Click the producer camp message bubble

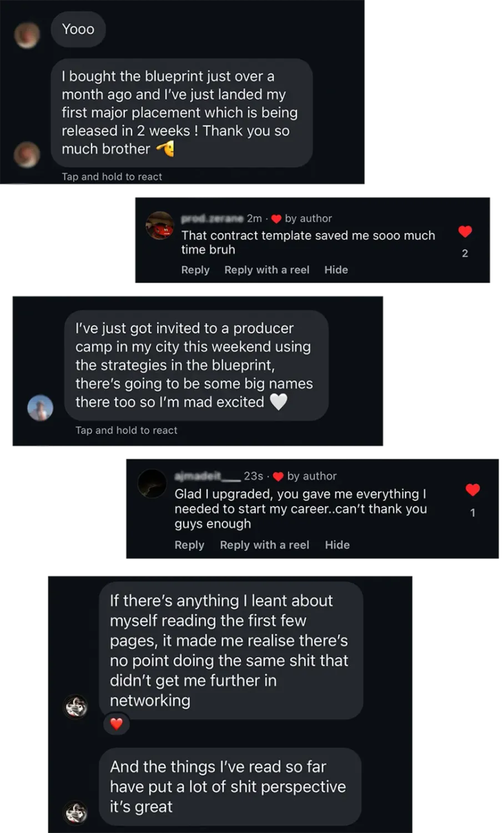coord(196,365)
